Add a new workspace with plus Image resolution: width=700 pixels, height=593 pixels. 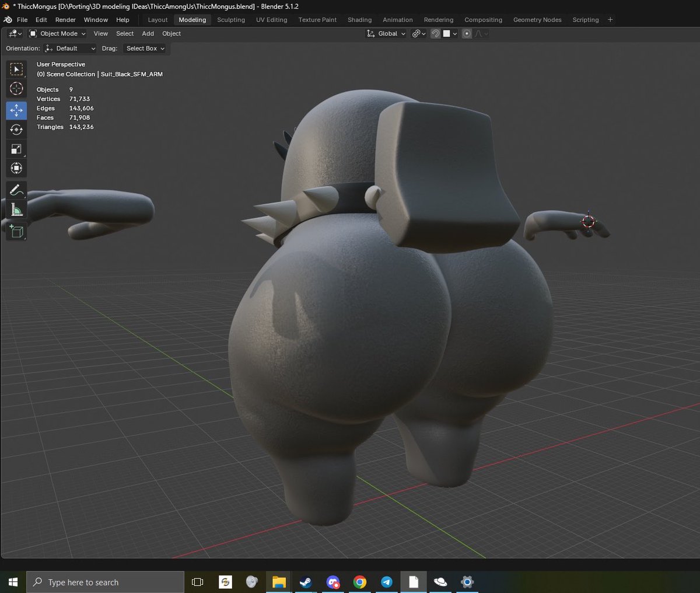tap(610, 20)
